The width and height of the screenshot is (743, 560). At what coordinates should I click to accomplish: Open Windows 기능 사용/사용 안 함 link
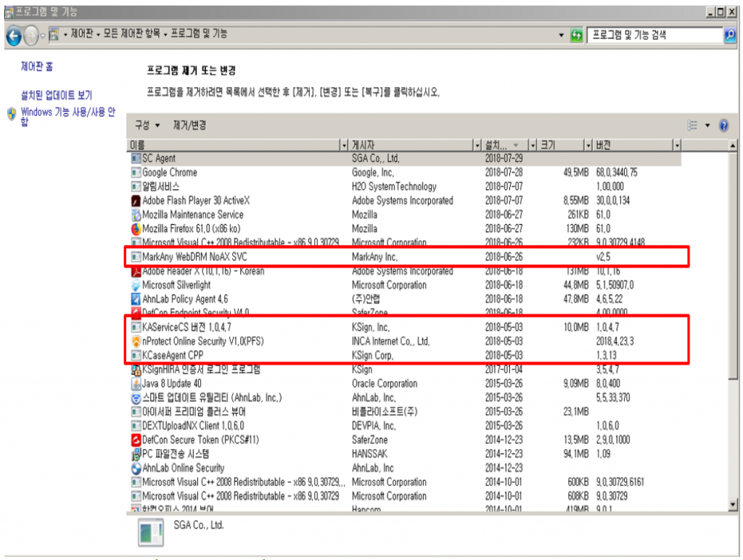click(67, 117)
